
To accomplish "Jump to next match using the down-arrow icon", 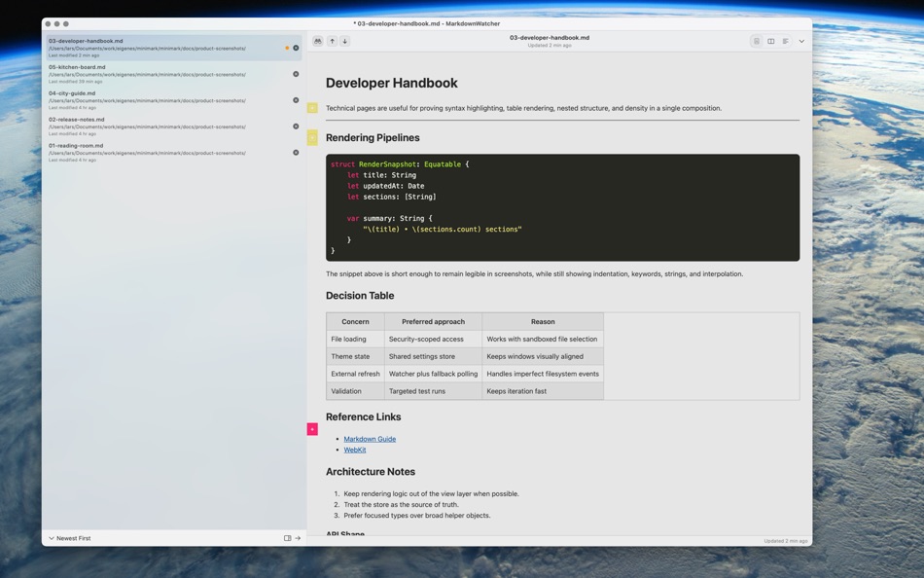I will [x=345, y=41].
